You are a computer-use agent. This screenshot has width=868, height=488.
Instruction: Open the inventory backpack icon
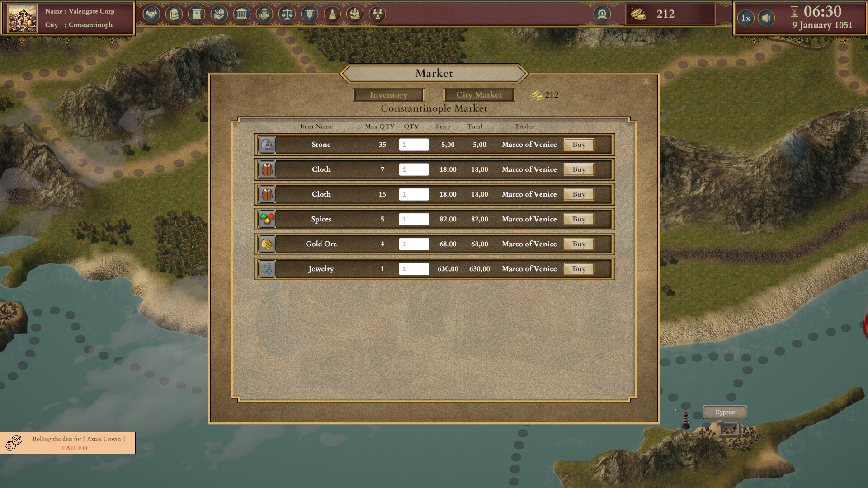coord(174,14)
